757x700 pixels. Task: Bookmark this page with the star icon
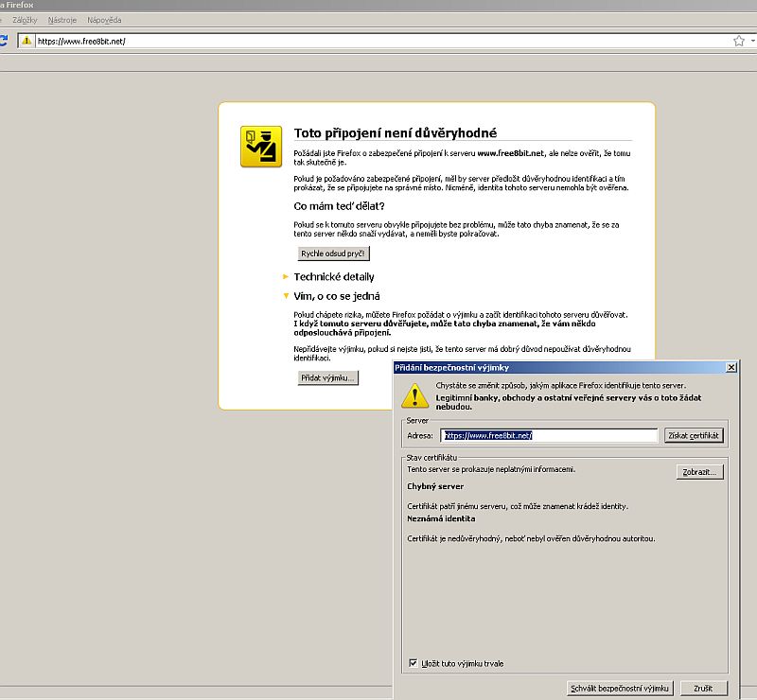(x=739, y=41)
